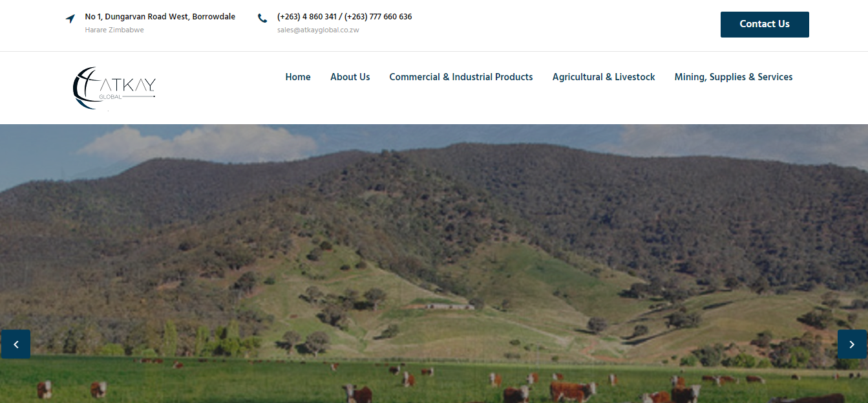Go to the previous slide with left arrow
The height and width of the screenshot is (403, 868).
coord(16,344)
